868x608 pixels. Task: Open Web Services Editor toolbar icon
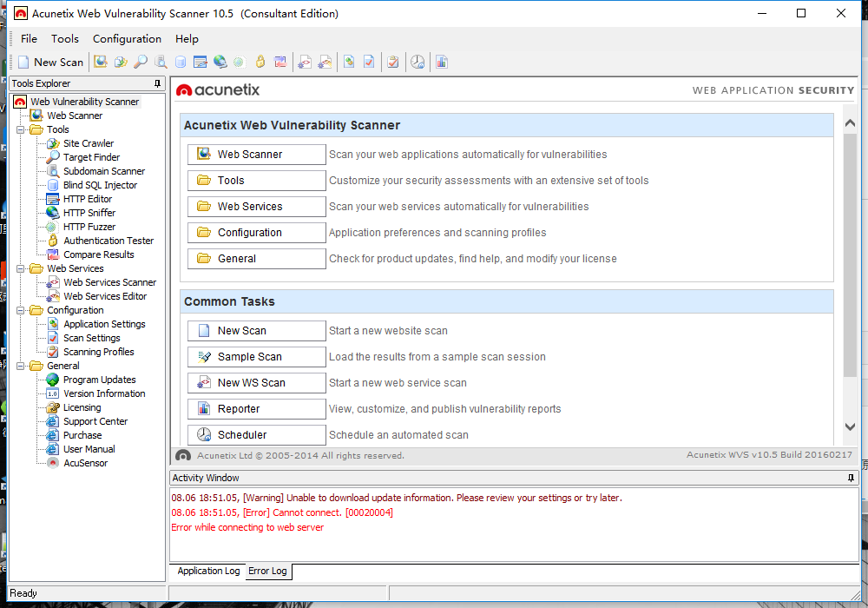pyautogui.click(x=325, y=62)
